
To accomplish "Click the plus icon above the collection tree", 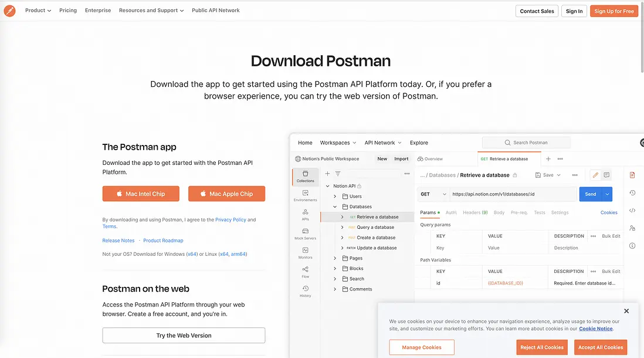I will click(327, 174).
